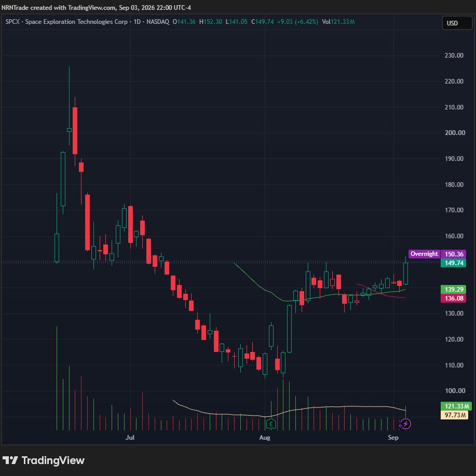Select the SPCX Space Exploration Technologies Corp title
The image size is (476, 476).
point(66,22)
